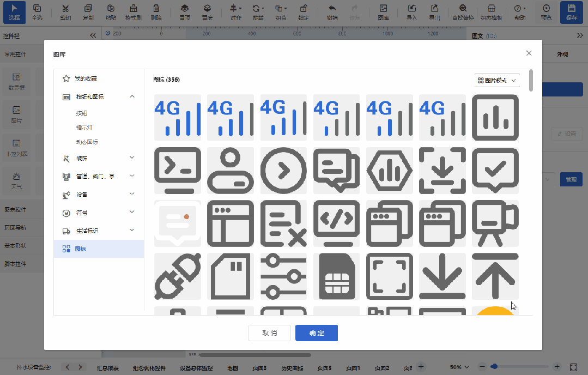The image size is (588, 375).
Task: Pick the download arrow inside scan frame icon
Action: pyautogui.click(x=442, y=171)
